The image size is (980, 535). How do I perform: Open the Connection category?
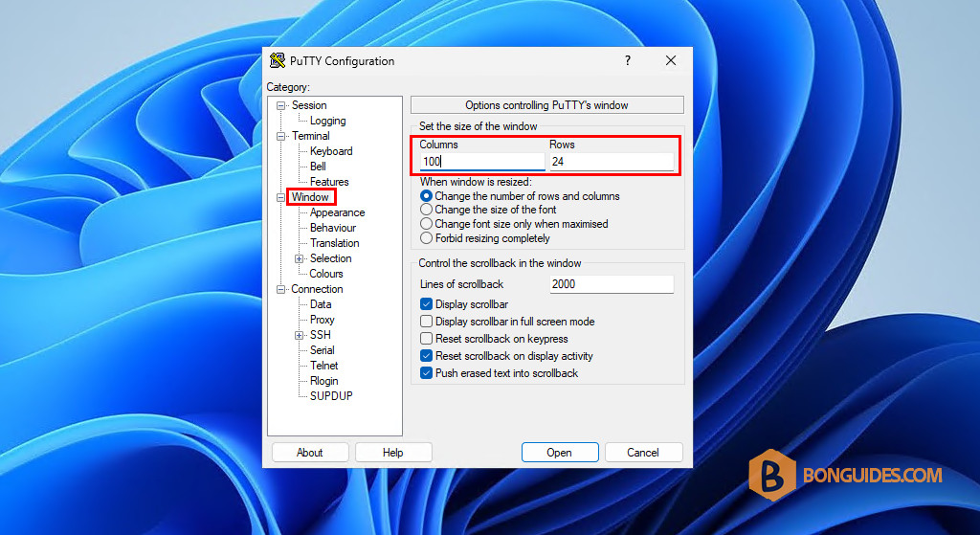click(x=317, y=289)
